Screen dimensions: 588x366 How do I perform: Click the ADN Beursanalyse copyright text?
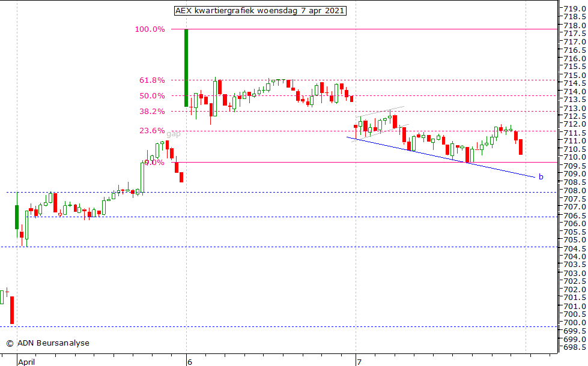pyautogui.click(x=47, y=343)
